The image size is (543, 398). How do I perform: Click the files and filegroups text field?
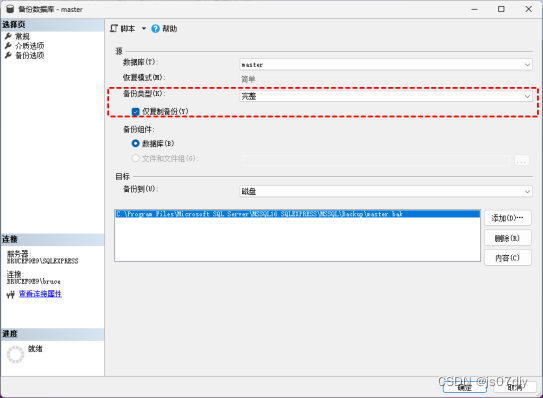coord(376,160)
